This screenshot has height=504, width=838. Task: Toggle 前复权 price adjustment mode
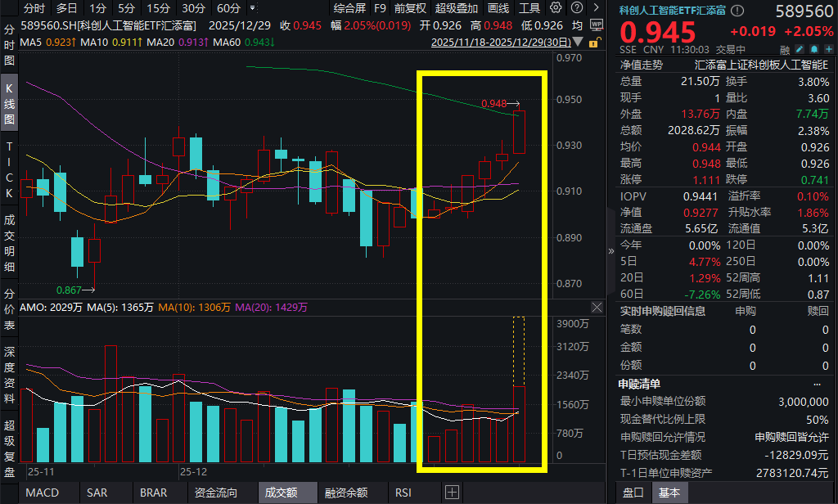click(409, 8)
